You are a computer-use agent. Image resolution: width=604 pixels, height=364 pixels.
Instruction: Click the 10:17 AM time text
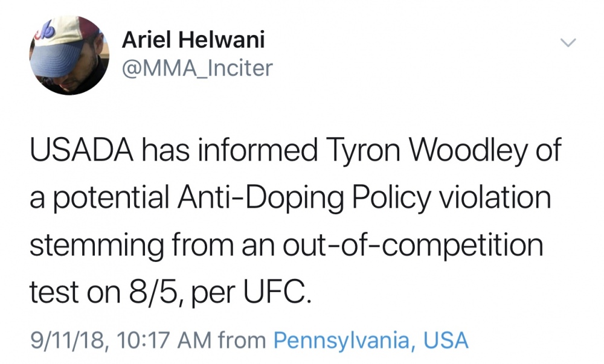pos(163,340)
